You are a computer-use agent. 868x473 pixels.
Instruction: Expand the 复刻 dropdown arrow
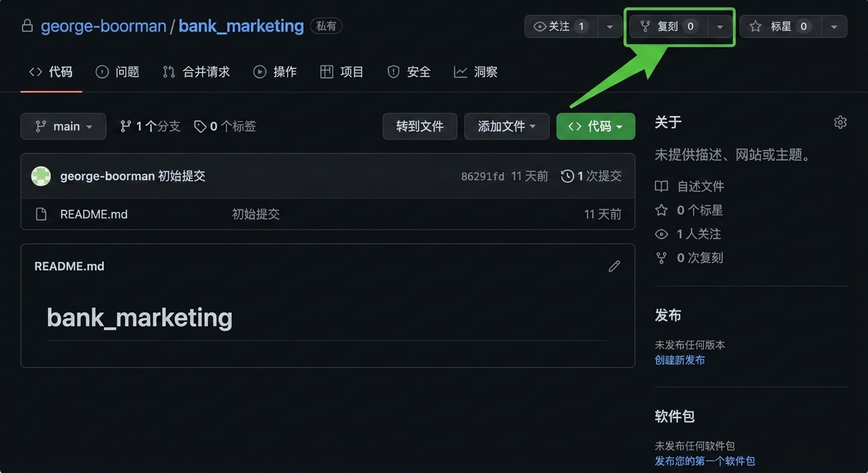coord(719,26)
